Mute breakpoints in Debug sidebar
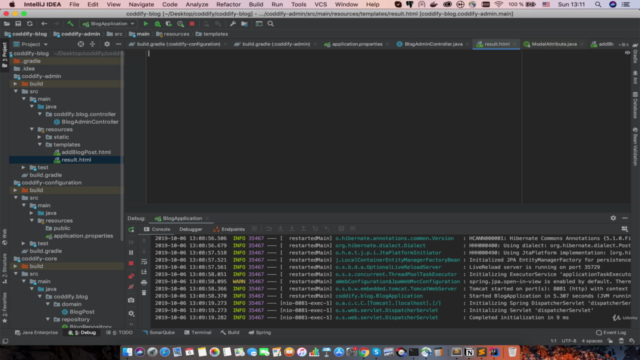The width and height of the screenshot is (640, 360). coord(131,287)
